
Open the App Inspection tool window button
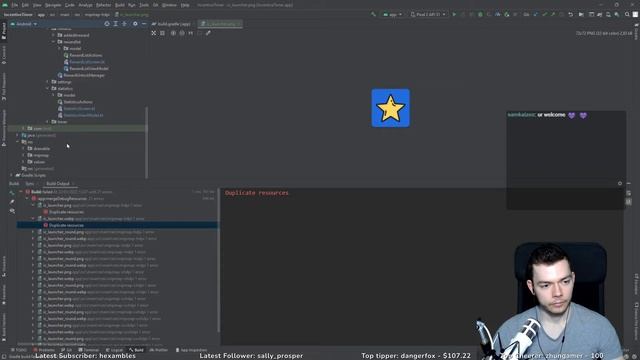191,350
